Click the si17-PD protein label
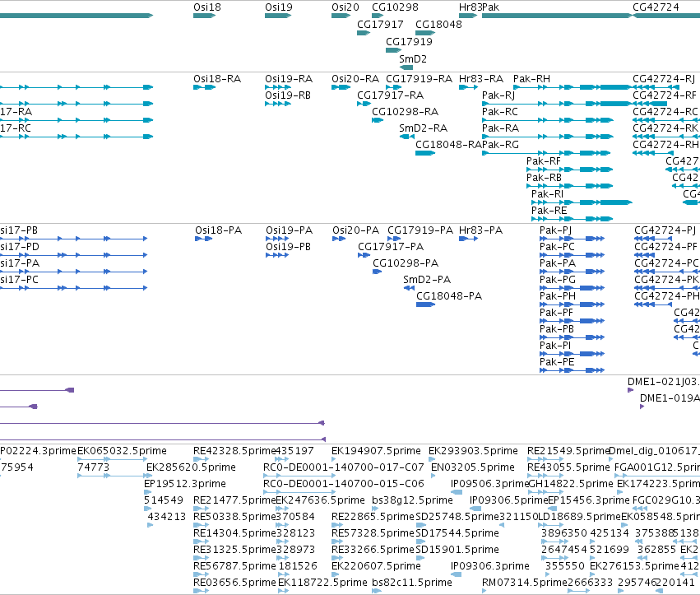The width and height of the screenshot is (700, 595). pyautogui.click(x=20, y=247)
